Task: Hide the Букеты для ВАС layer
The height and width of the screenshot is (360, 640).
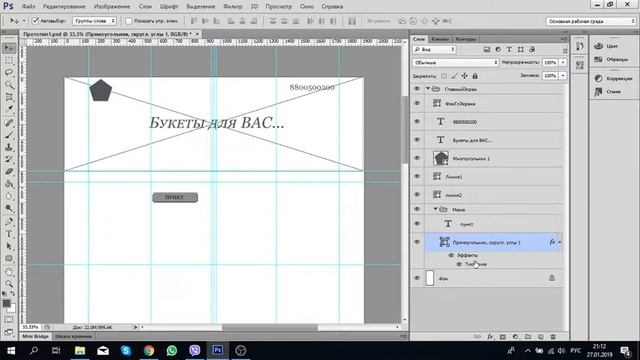Action: point(417,140)
